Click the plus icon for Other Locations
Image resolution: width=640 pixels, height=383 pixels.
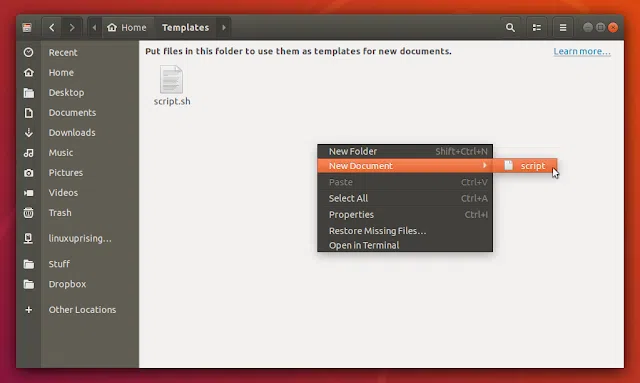[29, 310]
